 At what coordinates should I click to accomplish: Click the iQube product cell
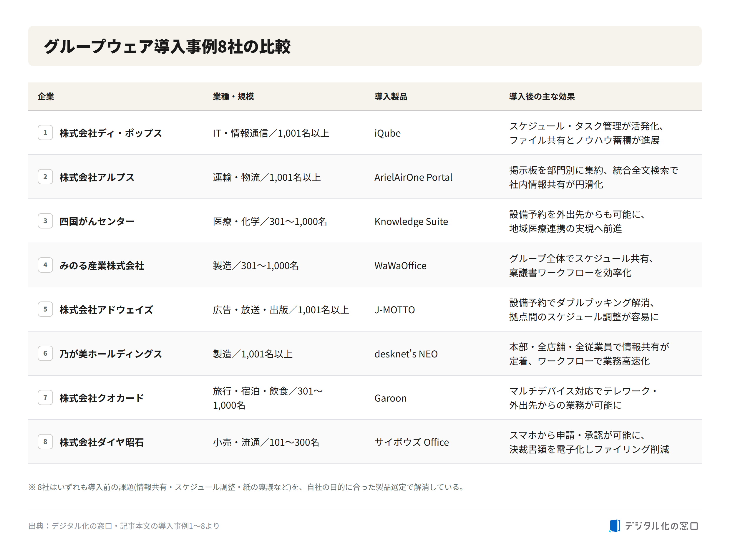[387, 133]
